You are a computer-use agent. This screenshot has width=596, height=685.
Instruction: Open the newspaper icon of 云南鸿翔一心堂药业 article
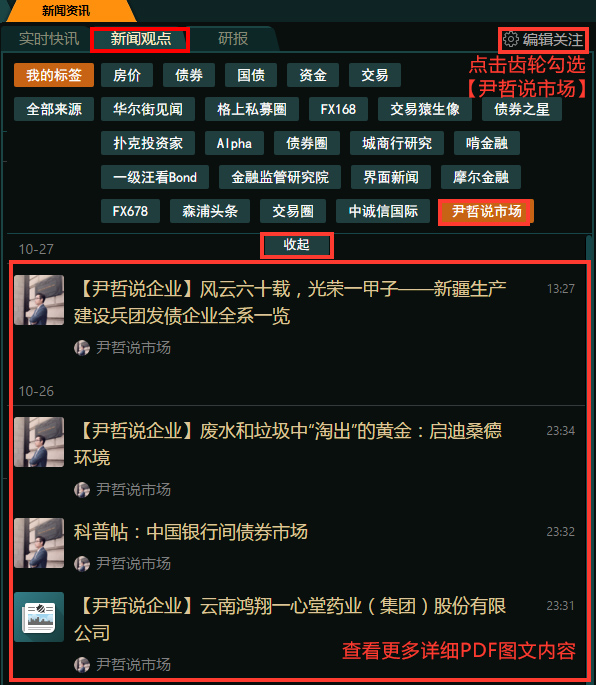39,617
